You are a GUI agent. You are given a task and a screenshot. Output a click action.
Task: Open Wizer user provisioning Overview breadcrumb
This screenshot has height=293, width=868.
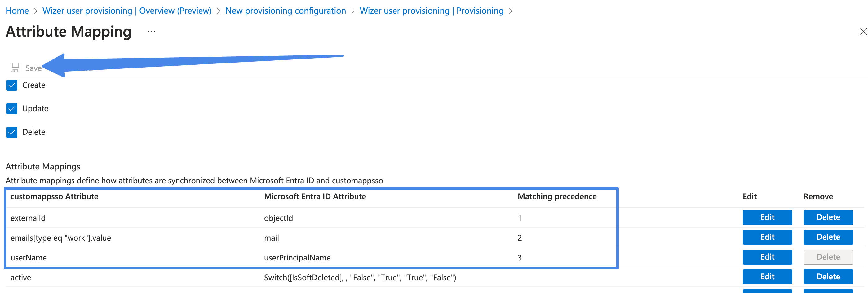(127, 11)
